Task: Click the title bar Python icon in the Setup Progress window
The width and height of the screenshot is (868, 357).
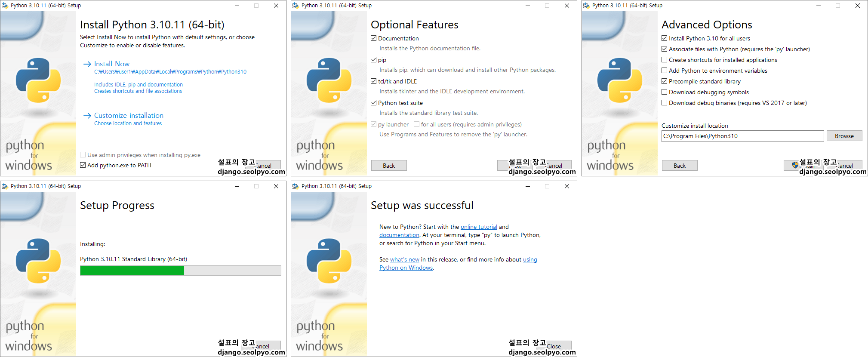Action: pos(5,186)
